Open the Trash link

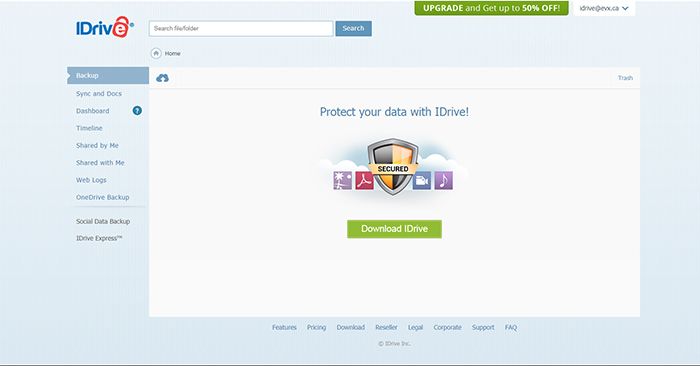(625, 78)
